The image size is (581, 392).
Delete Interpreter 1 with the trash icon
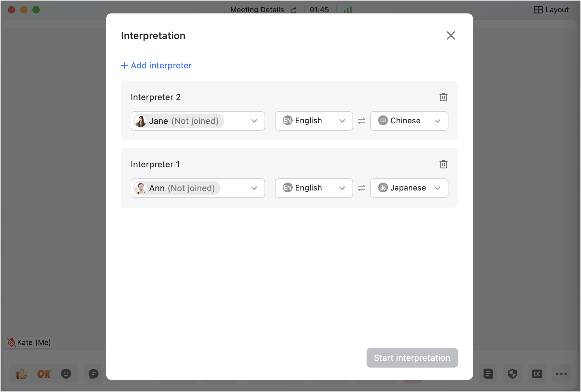(443, 164)
